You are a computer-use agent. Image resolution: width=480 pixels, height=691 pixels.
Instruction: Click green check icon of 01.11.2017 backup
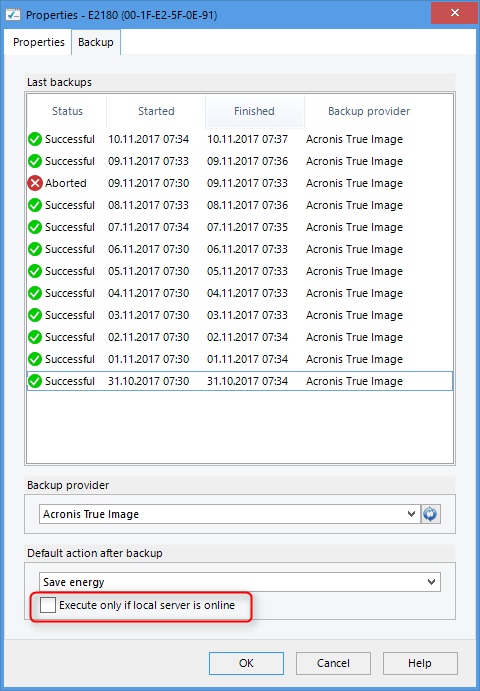(35, 359)
